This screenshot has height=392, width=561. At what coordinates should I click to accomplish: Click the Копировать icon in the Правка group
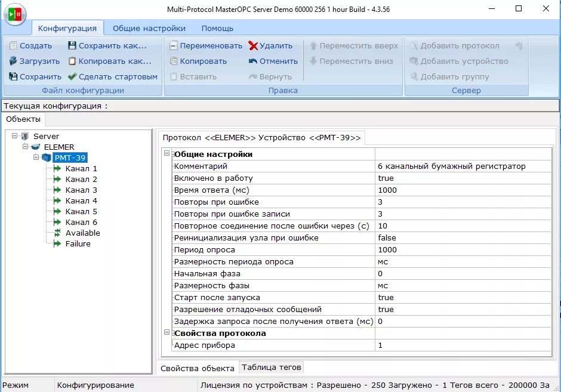tap(174, 61)
